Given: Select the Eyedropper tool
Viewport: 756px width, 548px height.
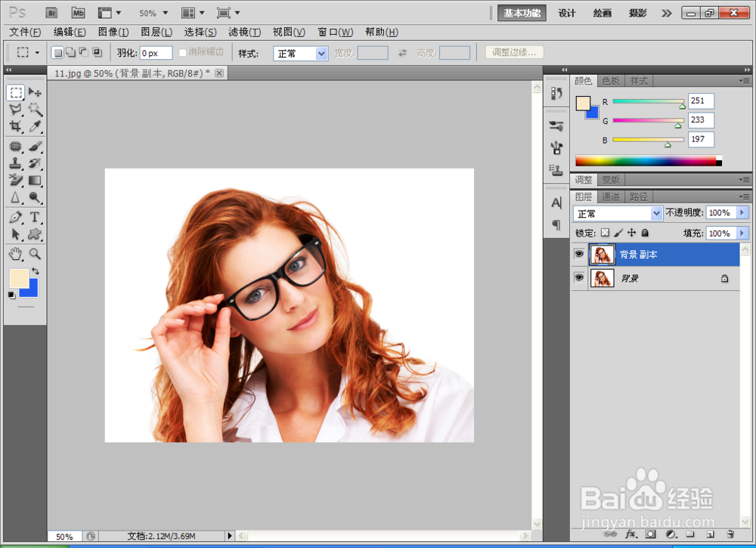Looking at the screenshot, I should [x=35, y=126].
